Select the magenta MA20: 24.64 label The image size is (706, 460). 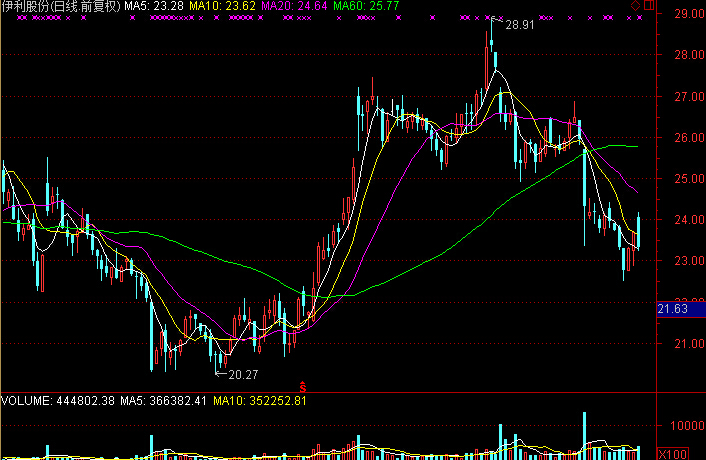point(294,6)
